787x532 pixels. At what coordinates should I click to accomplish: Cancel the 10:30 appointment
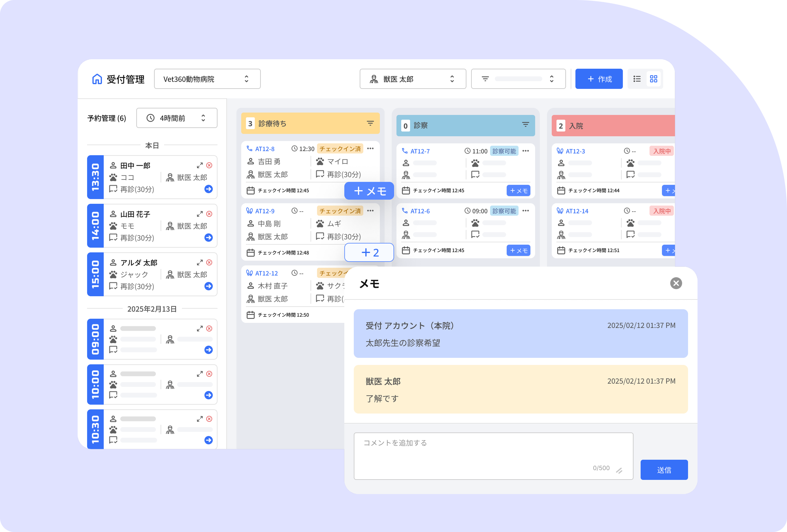(x=209, y=419)
